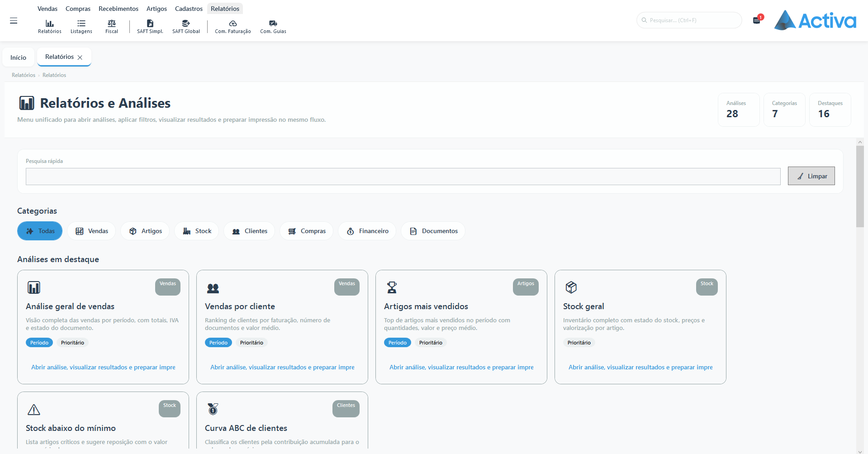Click the Curva ABC de clientes card title
Viewport: 868px width, 454px height.
(246, 428)
